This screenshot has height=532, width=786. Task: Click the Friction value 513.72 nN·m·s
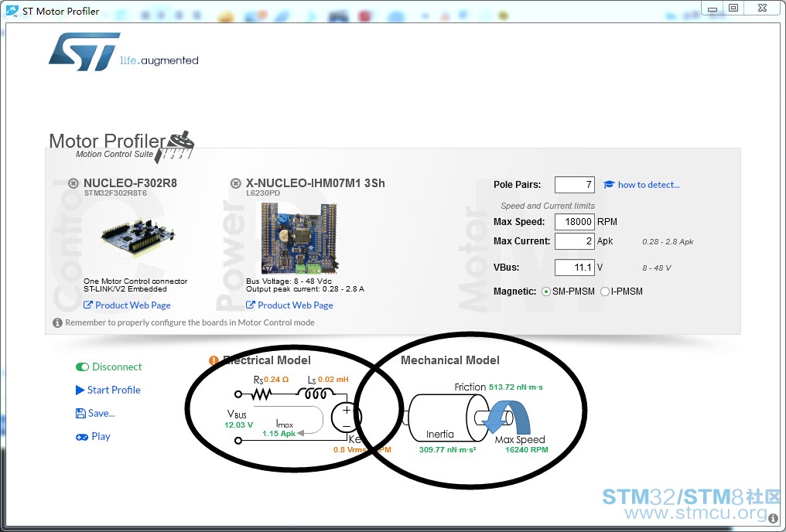click(516, 387)
